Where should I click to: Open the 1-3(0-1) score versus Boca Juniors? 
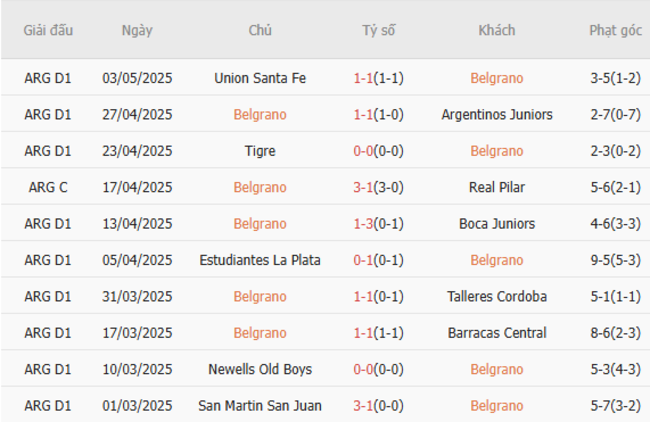(378, 224)
